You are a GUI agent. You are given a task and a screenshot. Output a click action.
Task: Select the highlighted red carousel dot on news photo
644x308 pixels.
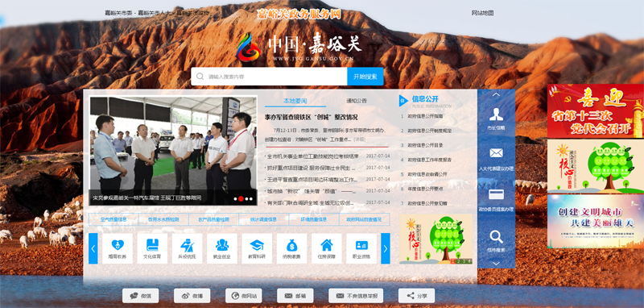pos(241,198)
